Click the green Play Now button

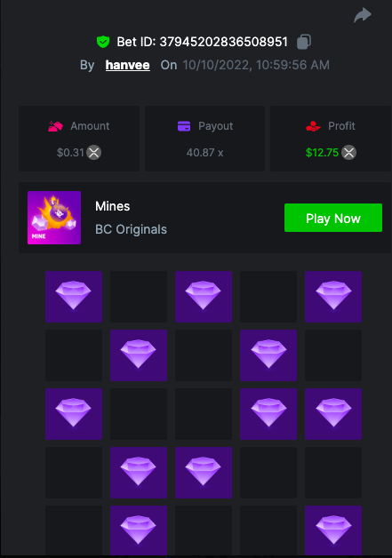pos(333,218)
